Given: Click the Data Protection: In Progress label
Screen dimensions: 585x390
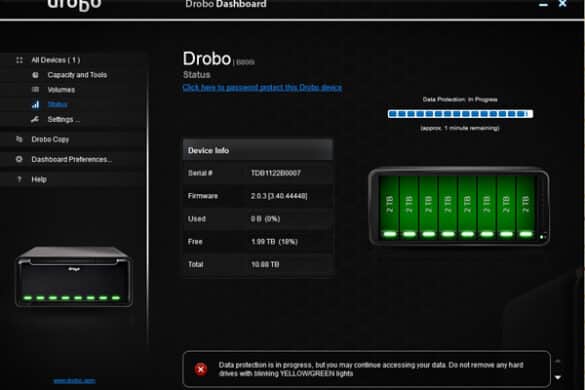Looking at the screenshot, I should click(x=460, y=99).
